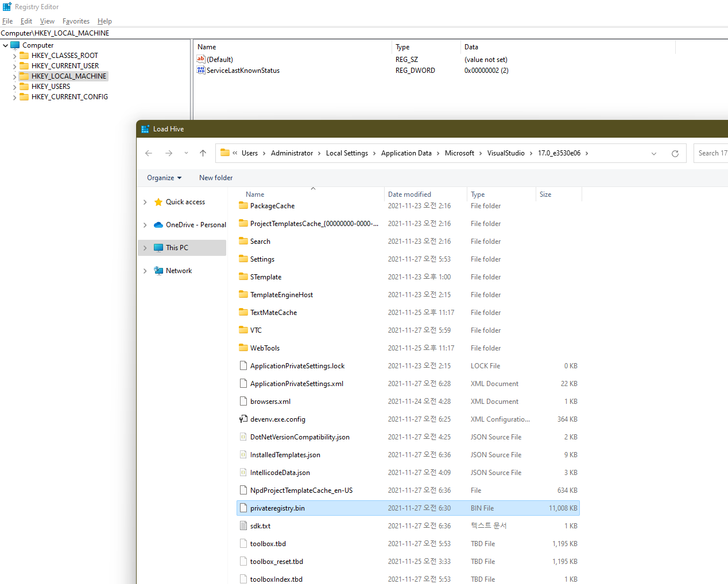Image resolution: width=728 pixels, height=584 pixels.
Task: Open the Organize dropdown menu
Action: [164, 178]
